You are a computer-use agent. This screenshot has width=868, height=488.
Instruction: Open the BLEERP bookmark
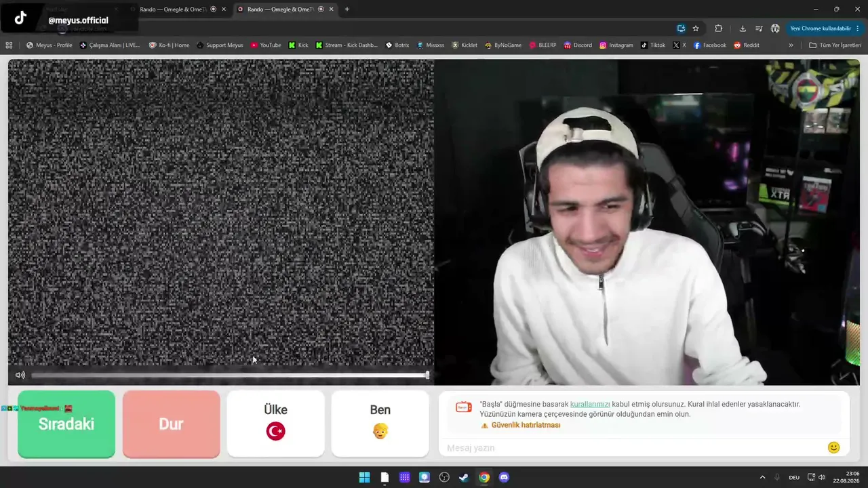pyautogui.click(x=542, y=45)
